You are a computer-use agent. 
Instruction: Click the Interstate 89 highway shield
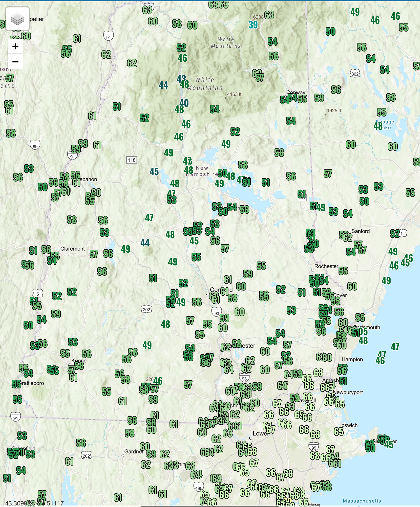35,145
